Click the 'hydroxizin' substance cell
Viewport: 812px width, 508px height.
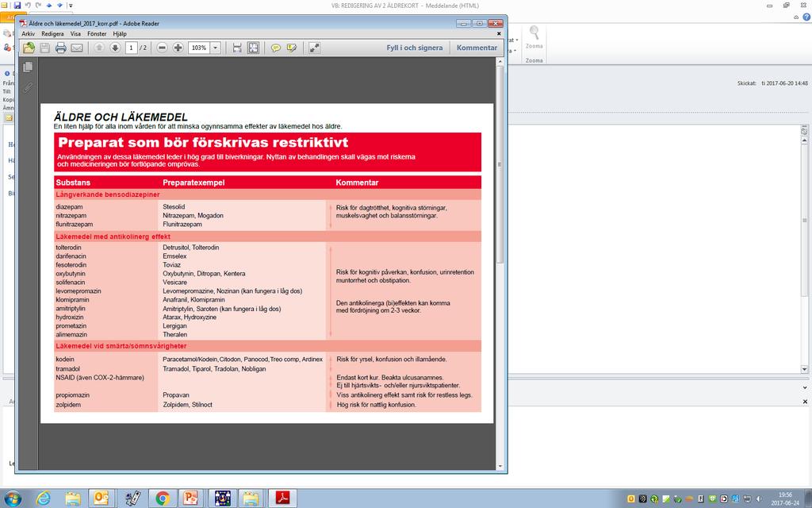71,317
